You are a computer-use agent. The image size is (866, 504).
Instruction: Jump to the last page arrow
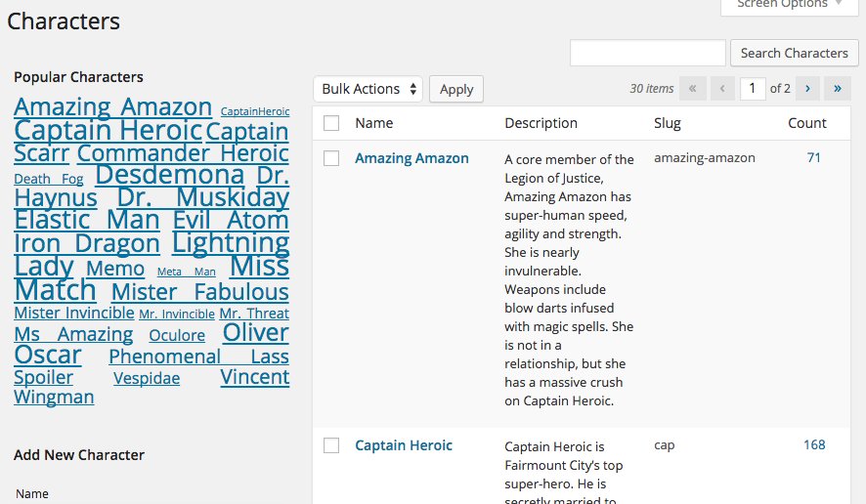pyautogui.click(x=838, y=89)
